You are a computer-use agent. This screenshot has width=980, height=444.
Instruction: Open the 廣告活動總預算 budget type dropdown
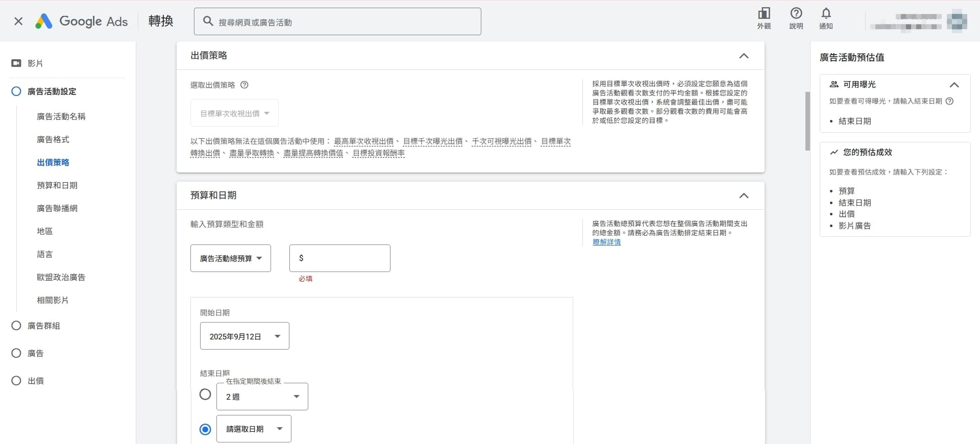(231, 258)
